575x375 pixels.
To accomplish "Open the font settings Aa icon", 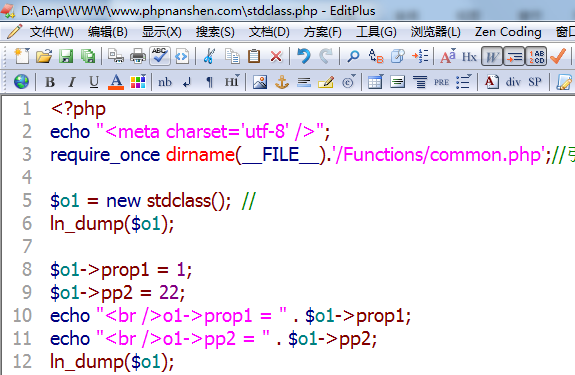I will (x=448, y=56).
